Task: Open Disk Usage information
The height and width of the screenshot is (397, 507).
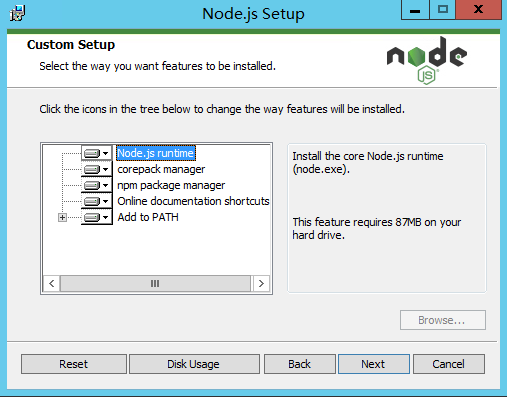Action: pyautogui.click(x=194, y=364)
